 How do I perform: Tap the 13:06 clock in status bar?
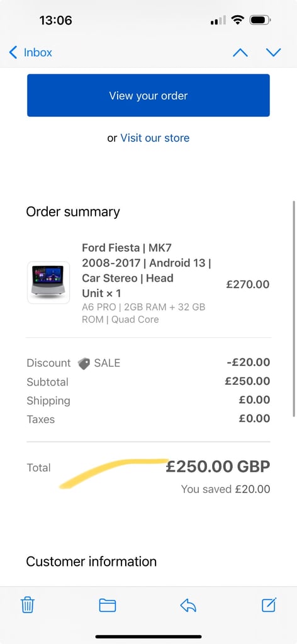click(56, 19)
